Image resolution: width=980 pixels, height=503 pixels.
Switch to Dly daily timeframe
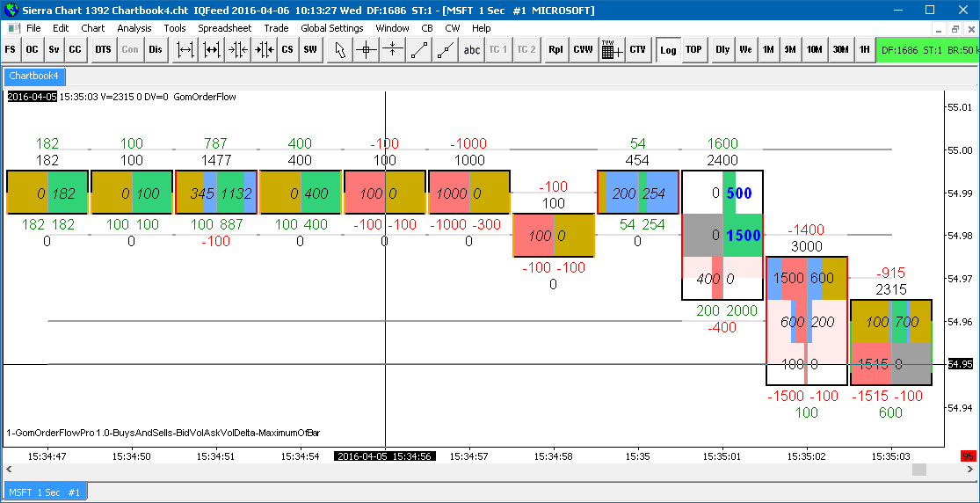point(723,50)
